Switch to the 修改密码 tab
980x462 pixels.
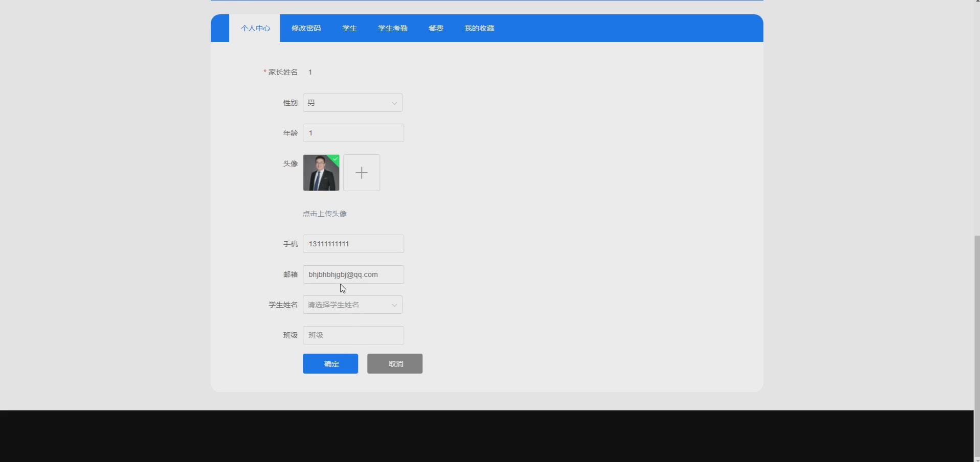coord(306,28)
